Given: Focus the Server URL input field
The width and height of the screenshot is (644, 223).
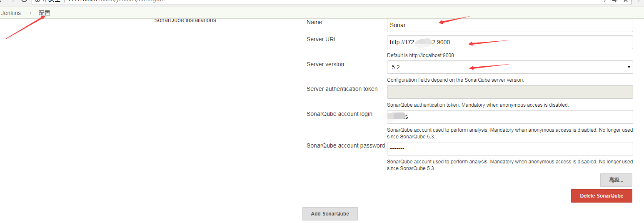Looking at the screenshot, I should point(510,42).
